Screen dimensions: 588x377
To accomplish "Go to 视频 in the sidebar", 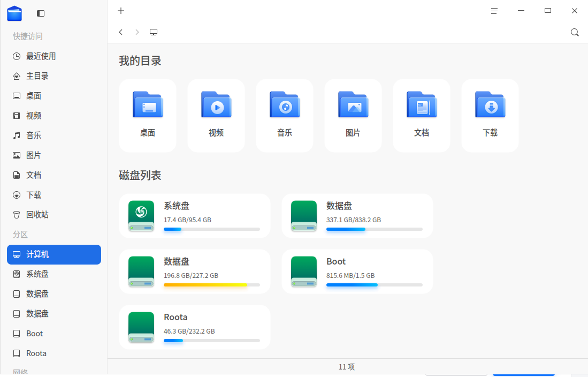I will pyautogui.click(x=54, y=116).
